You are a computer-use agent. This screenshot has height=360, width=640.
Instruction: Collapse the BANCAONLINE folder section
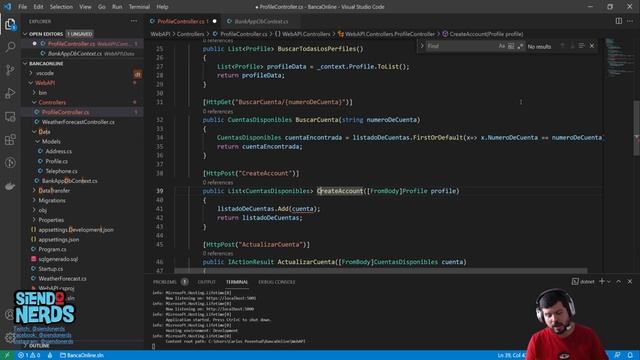coord(25,64)
